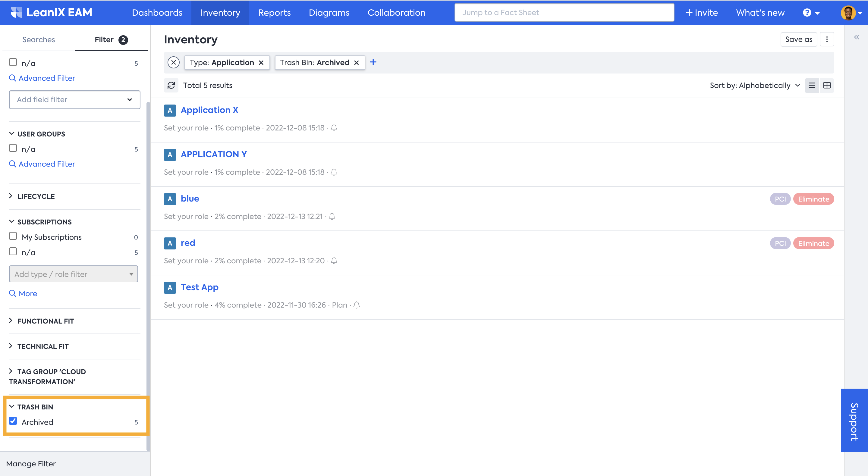Click the bell icon for Application X
868x476 pixels.
[334, 128]
